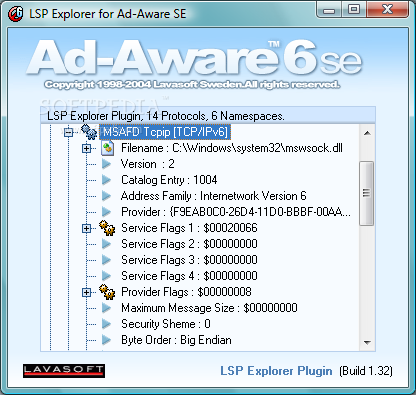Select the 'Catalog Entry : 1004' row
The image size is (416, 395).
pyautogui.click(x=169, y=180)
